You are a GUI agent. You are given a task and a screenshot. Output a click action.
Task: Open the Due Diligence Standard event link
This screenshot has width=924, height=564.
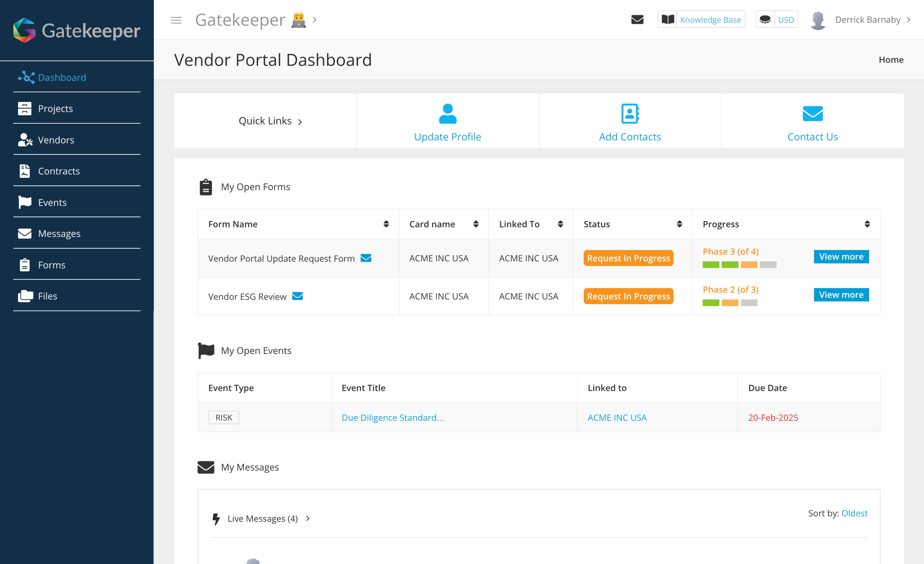(x=392, y=417)
